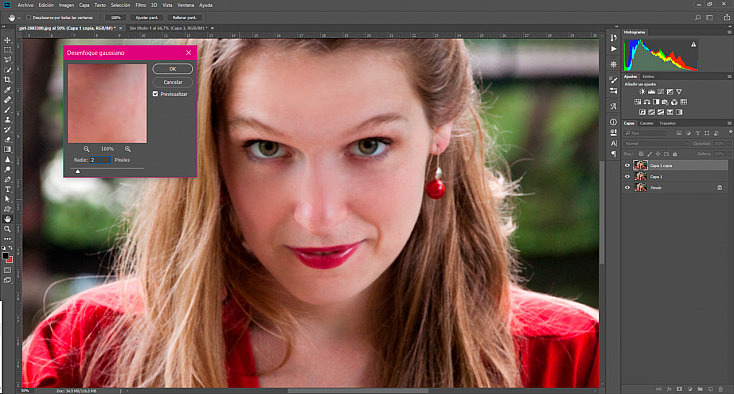This screenshot has height=394, width=734.
Task: Switch to the Canales tab
Action: click(646, 123)
